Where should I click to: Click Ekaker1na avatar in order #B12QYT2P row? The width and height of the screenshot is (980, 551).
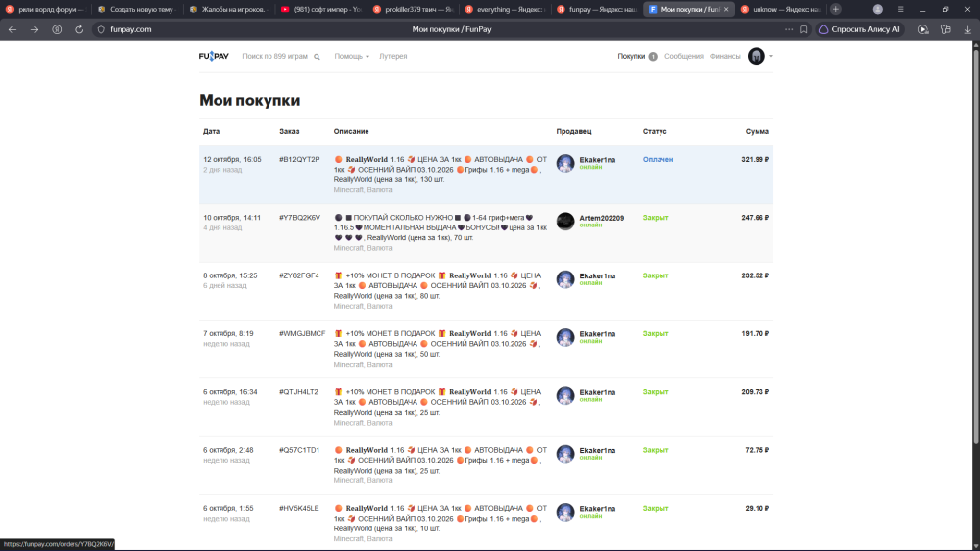click(x=565, y=163)
